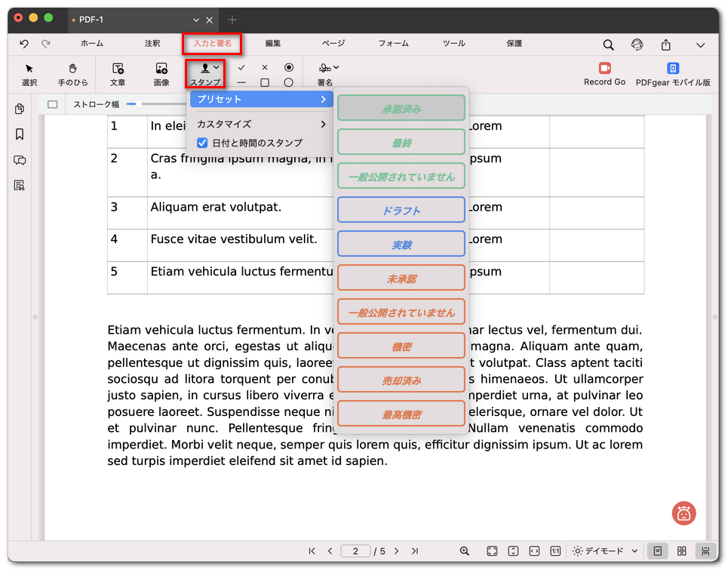Open the thumbnails panel in left sidebar
This screenshot has width=728, height=570.
20,109
